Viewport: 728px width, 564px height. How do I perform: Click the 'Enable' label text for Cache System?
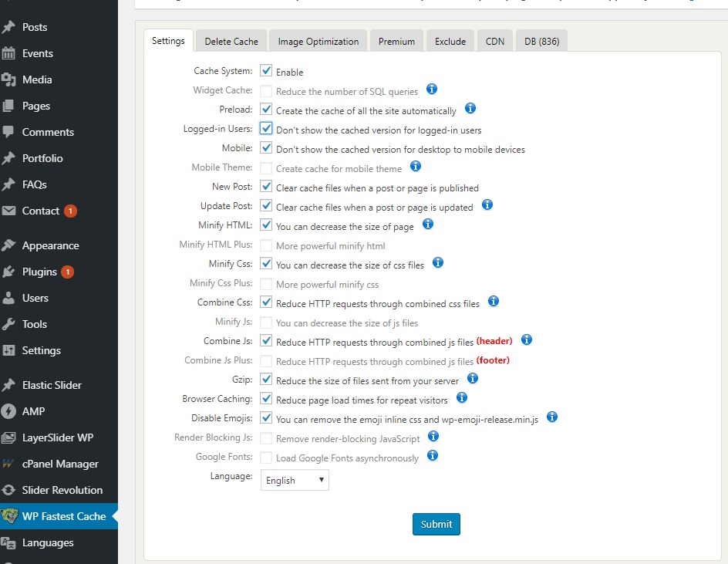(x=289, y=72)
